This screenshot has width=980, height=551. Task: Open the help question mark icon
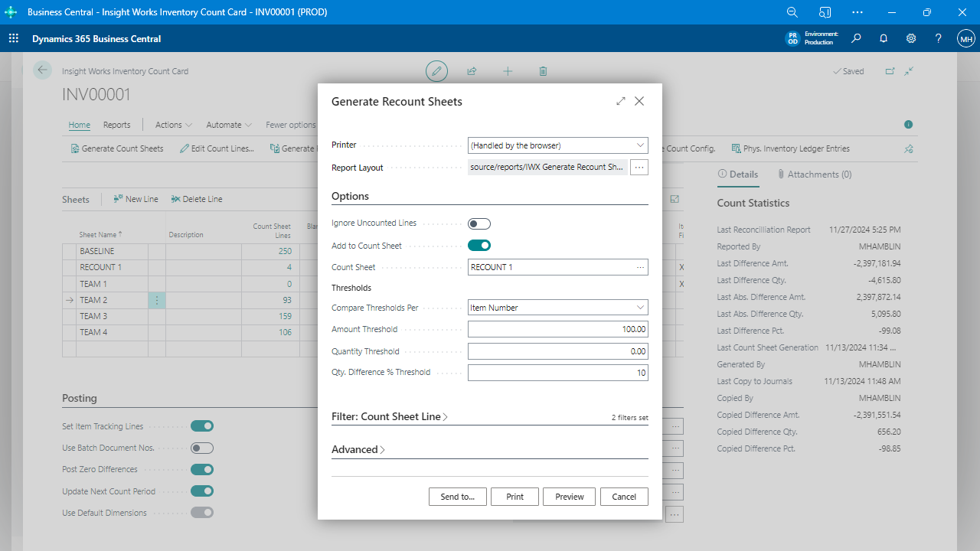pos(938,37)
